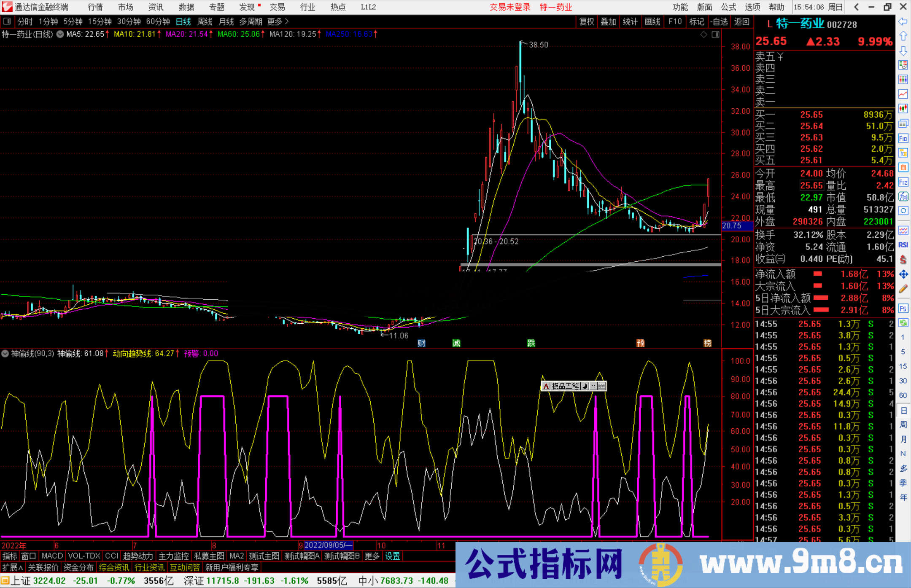Toggle 复权 price adjustment in the toolbar
Viewport: 911px width, 588px height.
(587, 21)
